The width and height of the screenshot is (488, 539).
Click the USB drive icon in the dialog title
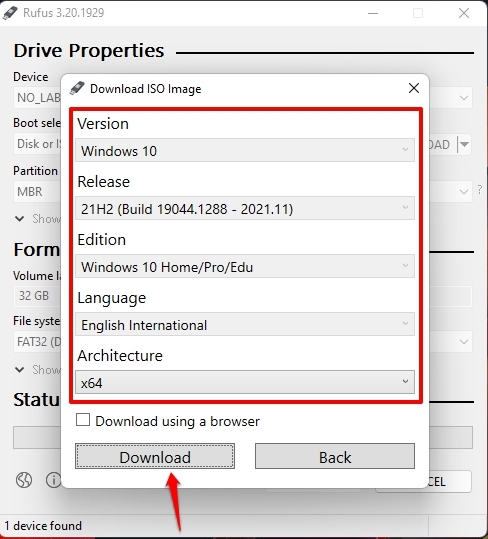77,88
